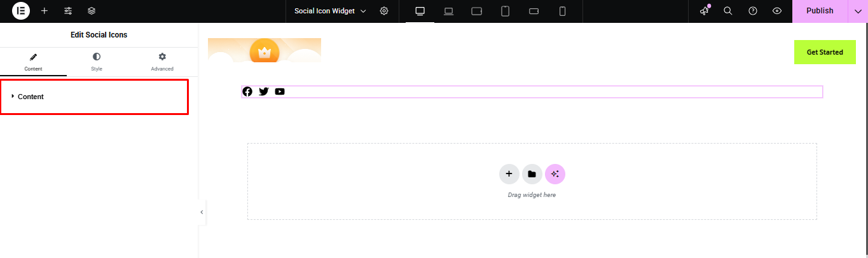The width and height of the screenshot is (868, 258).
Task: Click the Twitter social icon
Action: (263, 92)
